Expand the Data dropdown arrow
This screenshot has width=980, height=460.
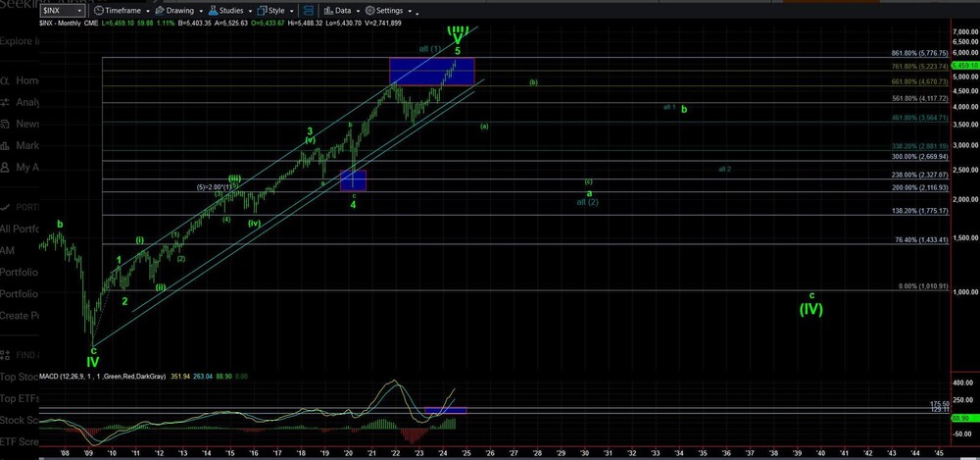tap(358, 11)
